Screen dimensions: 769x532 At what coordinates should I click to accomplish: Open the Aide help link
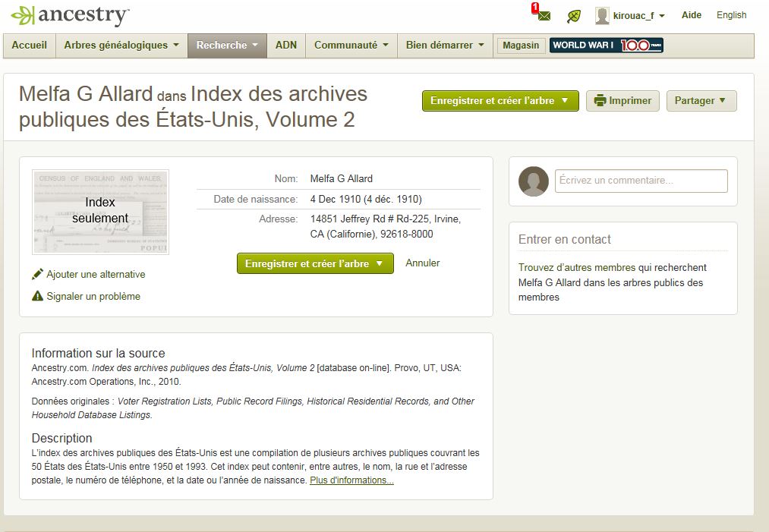pos(691,15)
